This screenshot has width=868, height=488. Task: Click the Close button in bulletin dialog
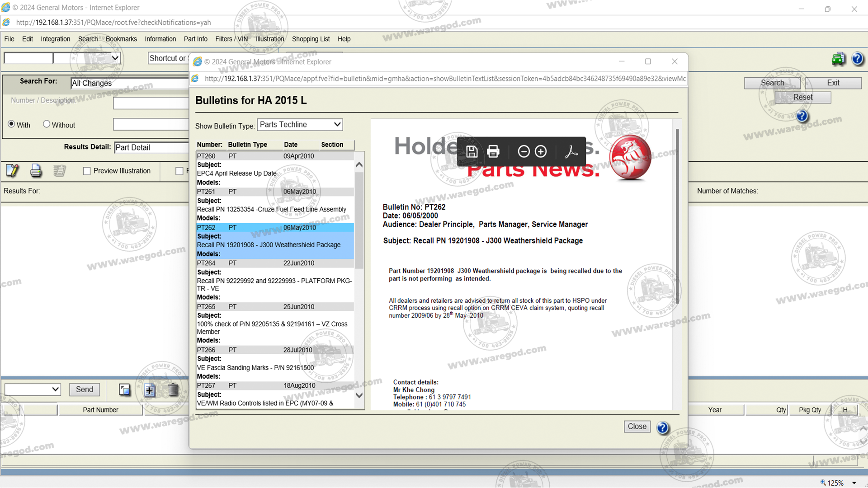point(637,427)
